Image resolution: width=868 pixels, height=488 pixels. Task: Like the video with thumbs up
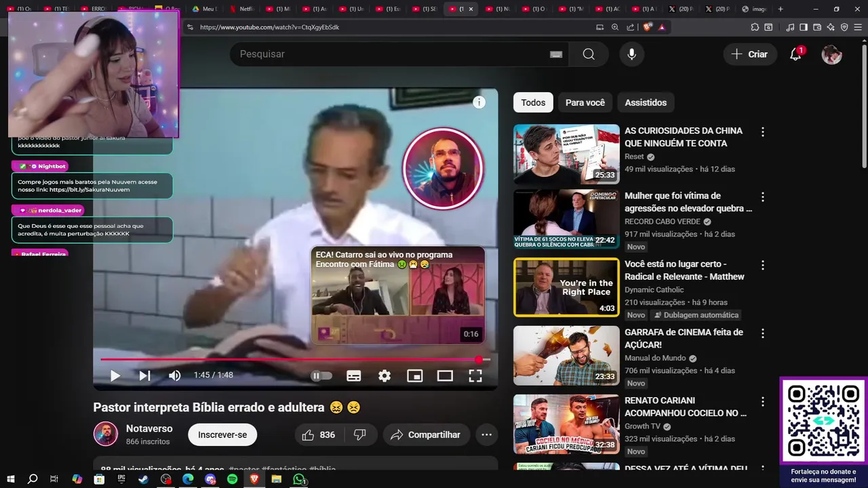[x=319, y=434]
